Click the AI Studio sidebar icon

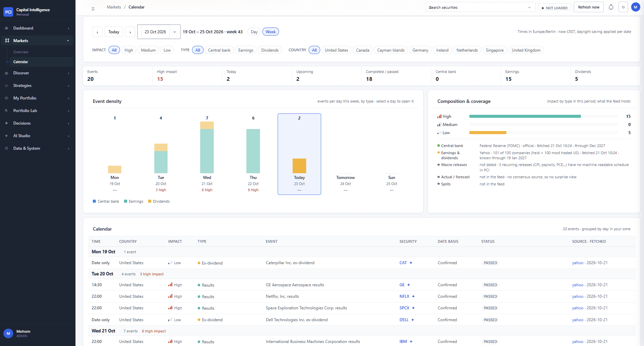6,136
